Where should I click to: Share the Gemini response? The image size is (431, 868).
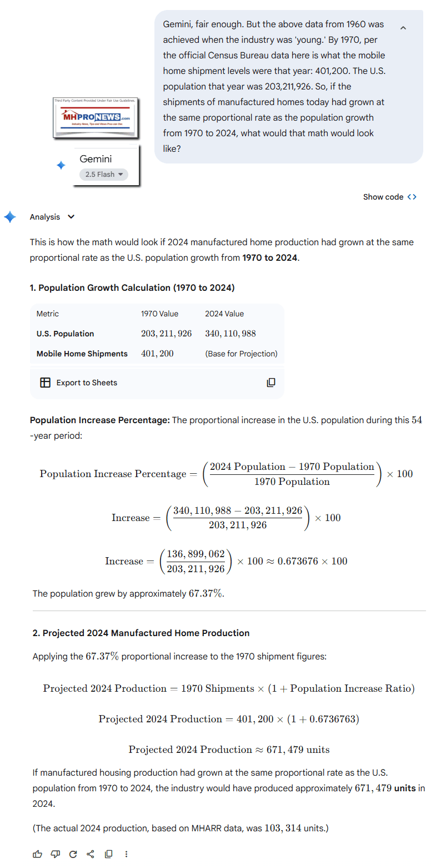pyautogui.click(x=91, y=854)
